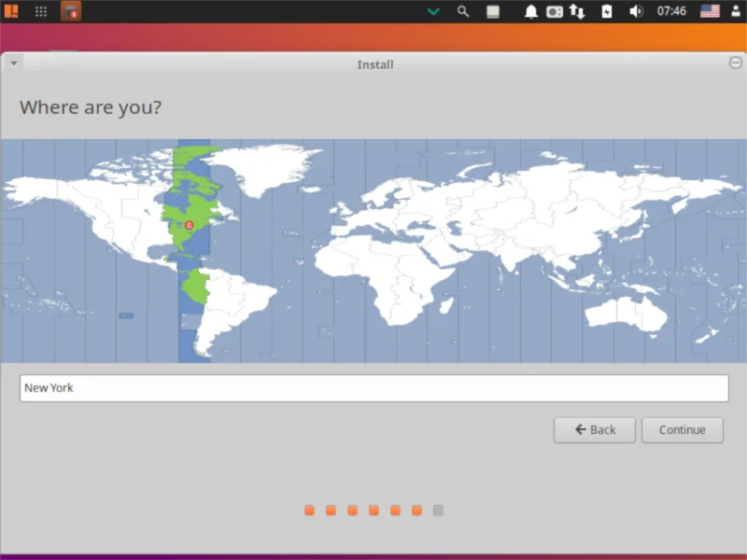Click the screenshot camera tray icon

point(555,11)
